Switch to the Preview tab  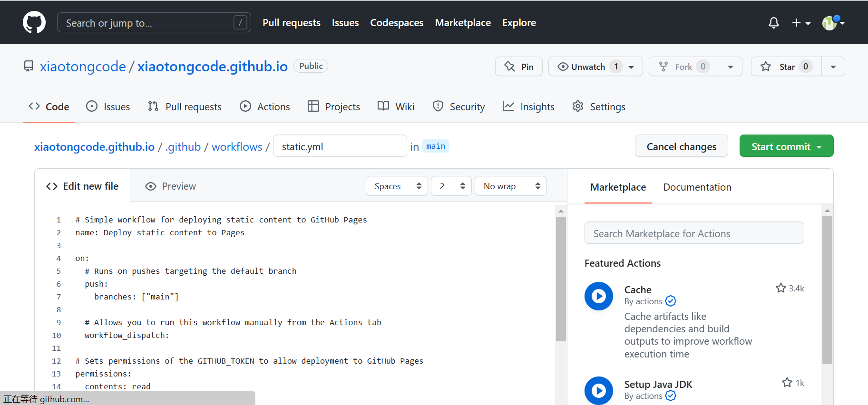[x=171, y=186]
